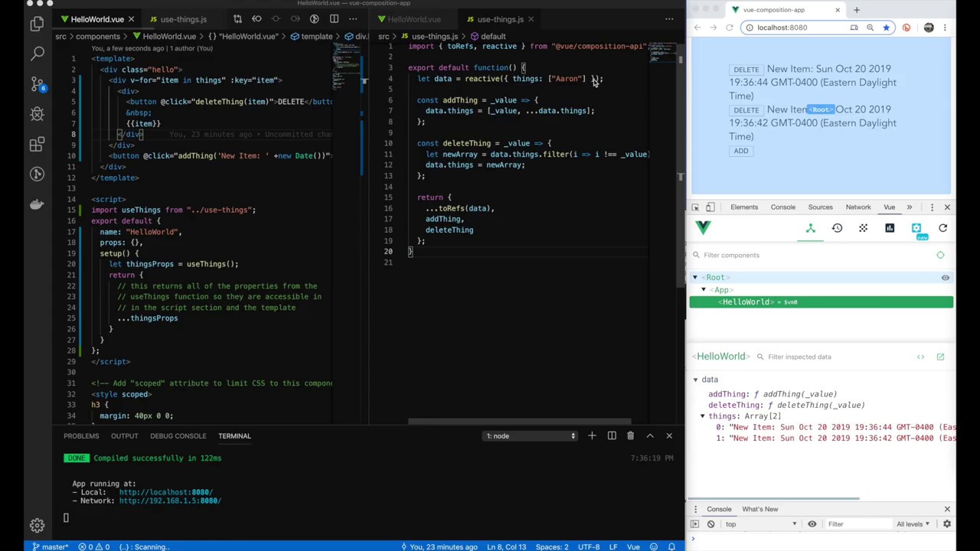Open HelloWorld in editor icon in inspector

tap(940, 357)
